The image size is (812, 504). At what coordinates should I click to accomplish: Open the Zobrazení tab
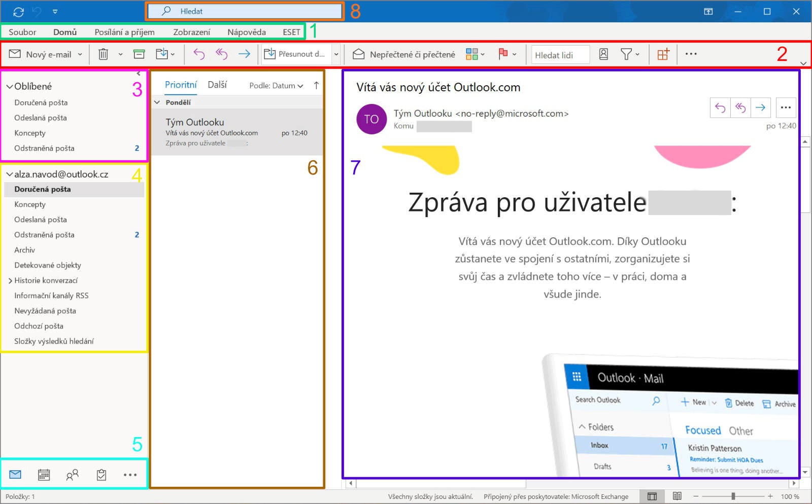coord(191,32)
